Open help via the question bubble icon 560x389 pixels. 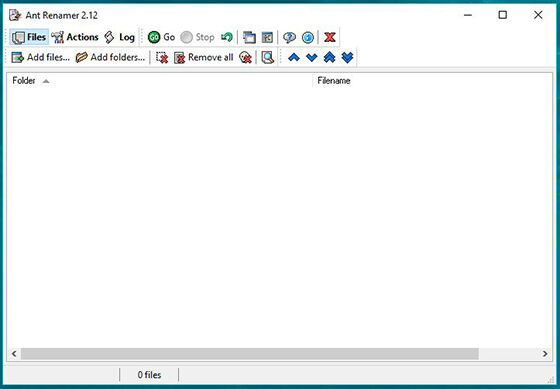(289, 37)
